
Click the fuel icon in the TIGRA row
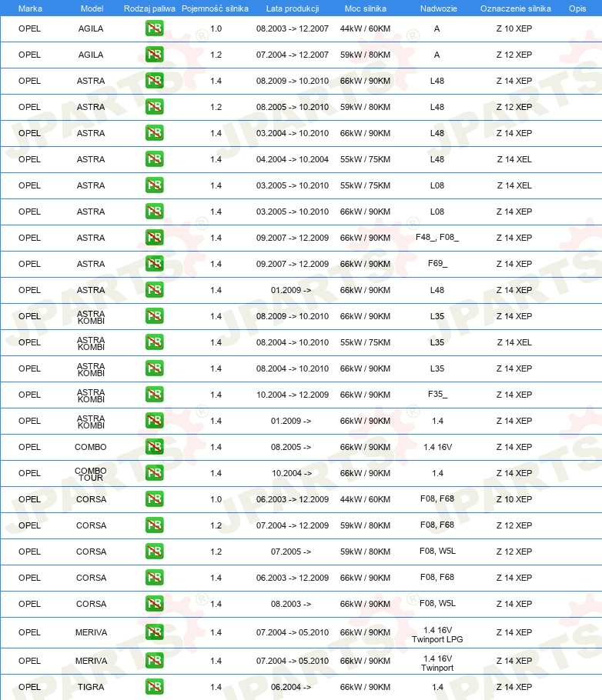pos(154,687)
